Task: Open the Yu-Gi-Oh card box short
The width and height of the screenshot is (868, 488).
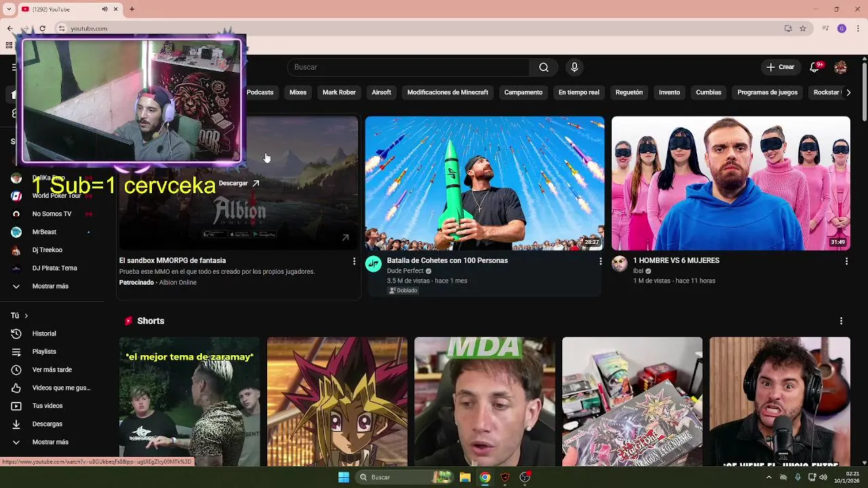Action: 632,402
